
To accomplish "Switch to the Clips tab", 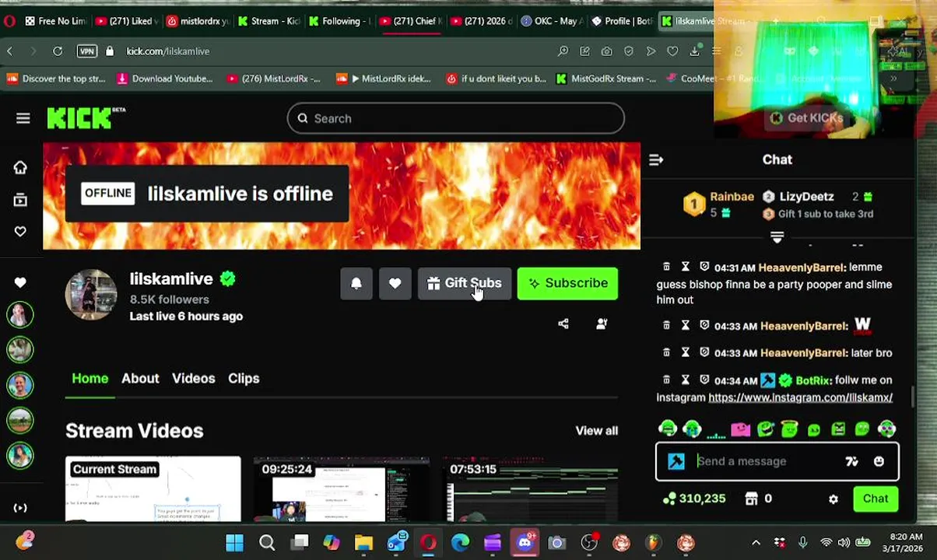I will [244, 379].
